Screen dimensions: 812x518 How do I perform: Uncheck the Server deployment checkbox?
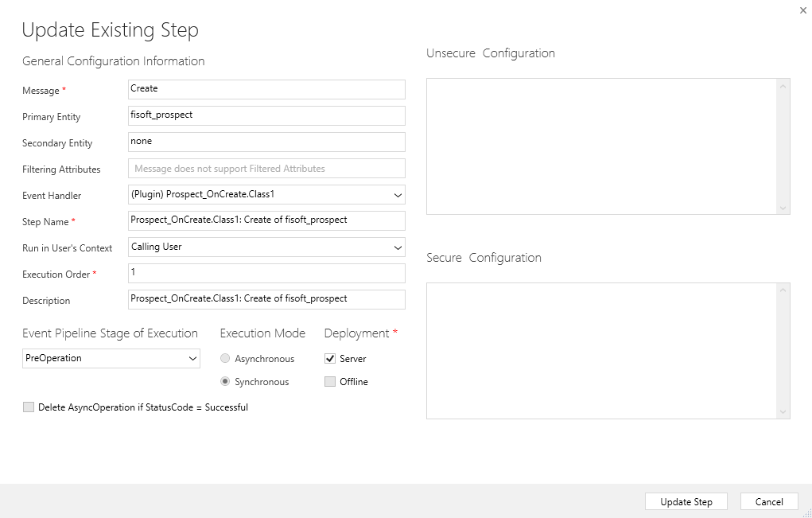click(x=329, y=358)
